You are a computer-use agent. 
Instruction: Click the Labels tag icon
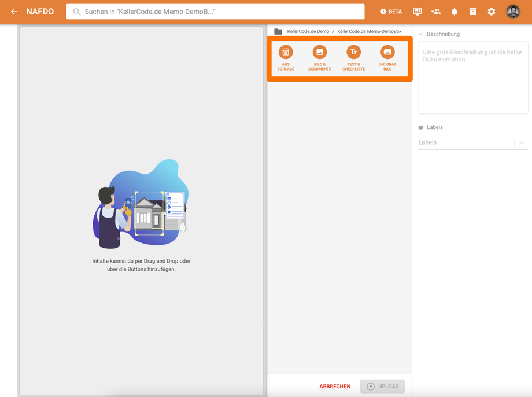click(x=421, y=128)
